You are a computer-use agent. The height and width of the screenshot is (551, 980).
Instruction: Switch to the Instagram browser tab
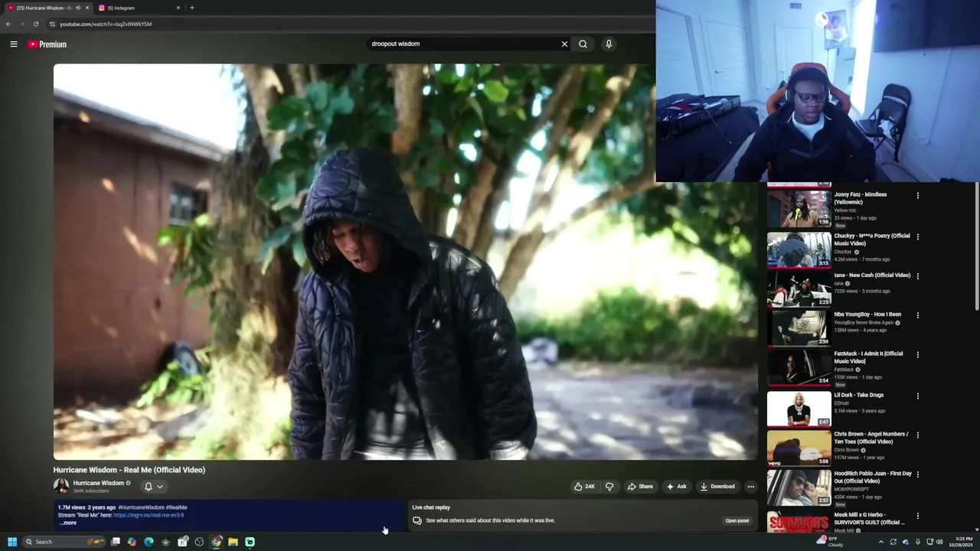pyautogui.click(x=138, y=8)
